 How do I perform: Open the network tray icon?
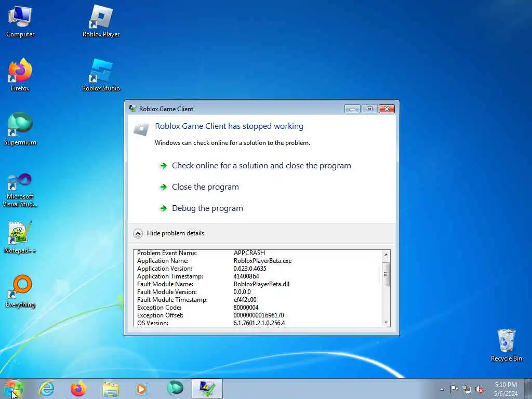click(x=467, y=389)
